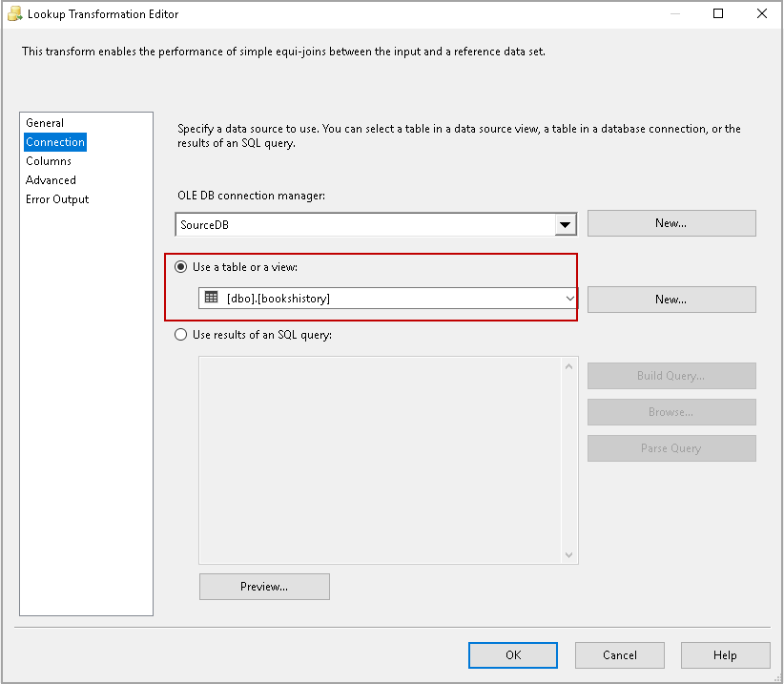Viewport: 784px width, 684px height.
Task: Select the General page in the sidebar
Action: (44, 122)
